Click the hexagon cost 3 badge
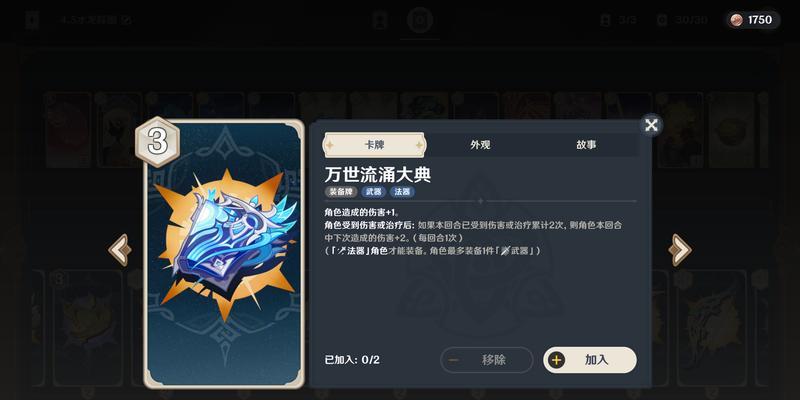Screen dimensions: 800x400 (x=157, y=142)
